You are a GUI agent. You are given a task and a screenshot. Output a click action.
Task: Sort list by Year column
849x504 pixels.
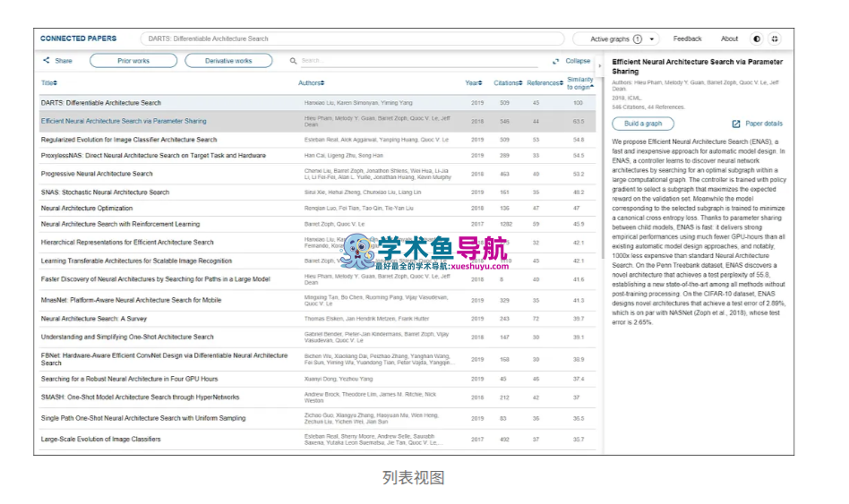click(x=473, y=83)
